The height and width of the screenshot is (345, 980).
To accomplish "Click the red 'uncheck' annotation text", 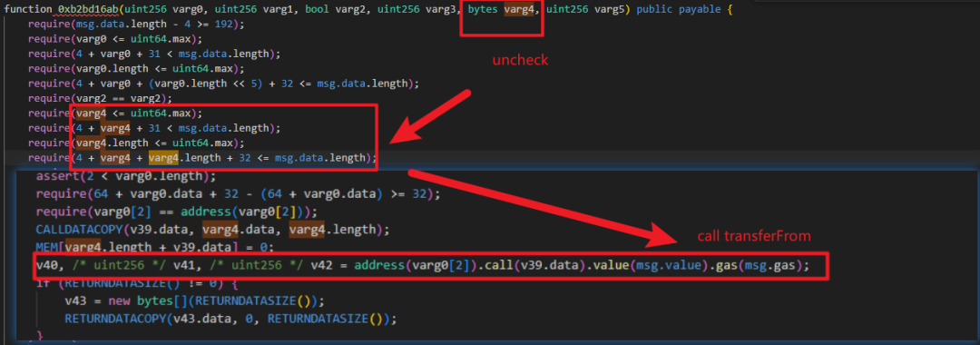I will click(519, 61).
